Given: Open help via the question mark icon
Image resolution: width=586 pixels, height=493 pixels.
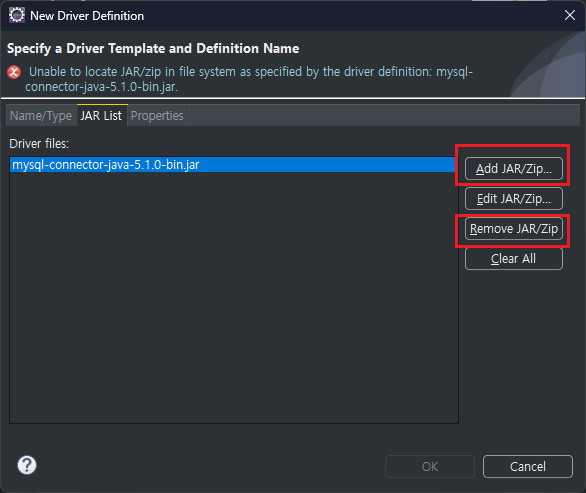Looking at the screenshot, I should point(27,465).
